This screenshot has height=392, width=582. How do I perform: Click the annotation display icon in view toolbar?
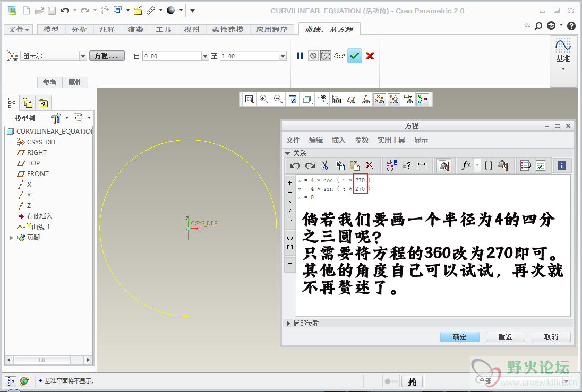(x=408, y=99)
